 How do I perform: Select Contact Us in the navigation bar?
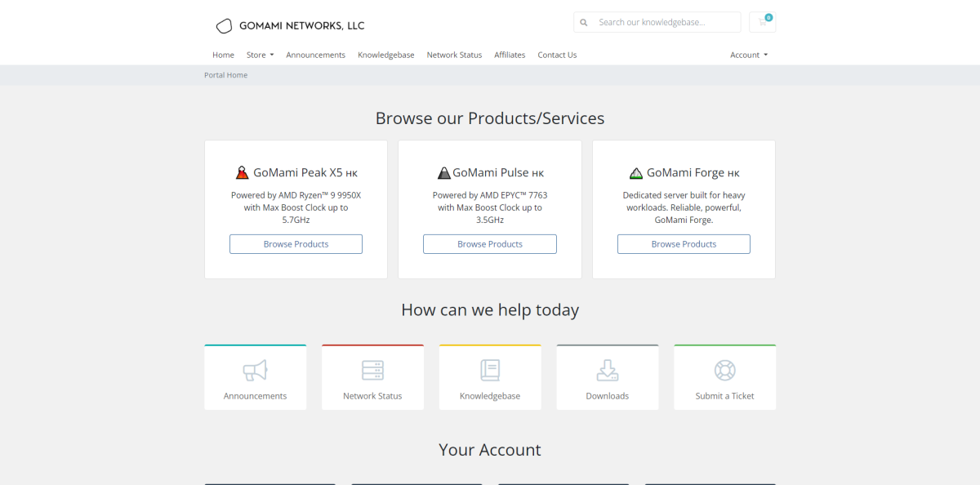[x=557, y=55]
